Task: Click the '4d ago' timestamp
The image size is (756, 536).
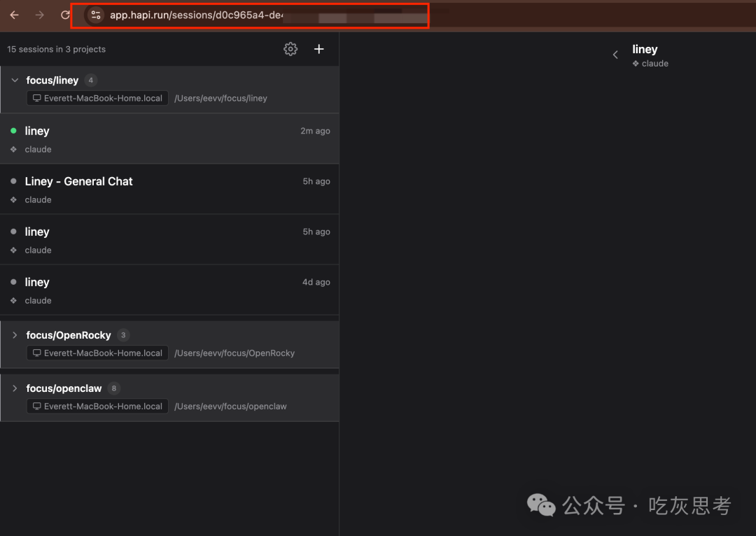Action: pyautogui.click(x=316, y=283)
